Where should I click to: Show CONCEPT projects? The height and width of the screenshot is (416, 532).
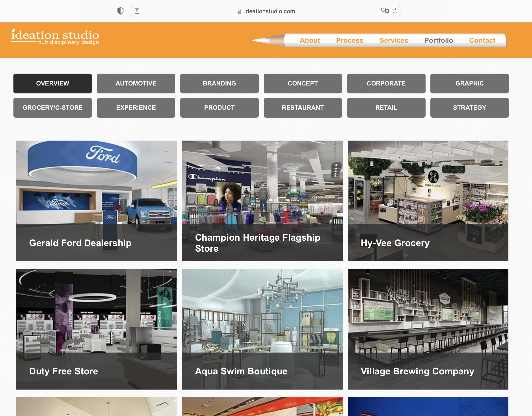tap(303, 83)
